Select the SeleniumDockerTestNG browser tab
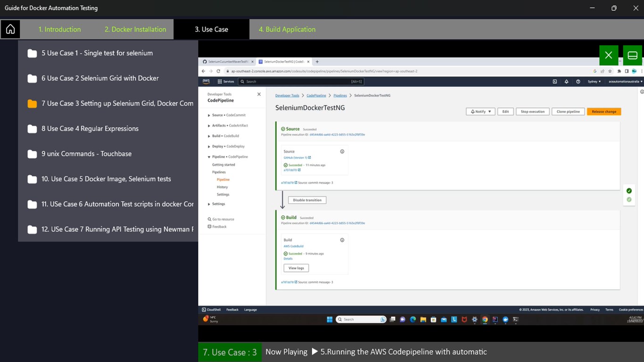The width and height of the screenshot is (644, 362). pyautogui.click(x=283, y=62)
